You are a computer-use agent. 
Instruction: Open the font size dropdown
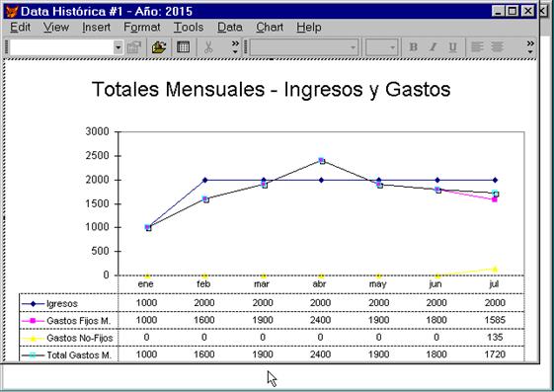tap(382, 47)
